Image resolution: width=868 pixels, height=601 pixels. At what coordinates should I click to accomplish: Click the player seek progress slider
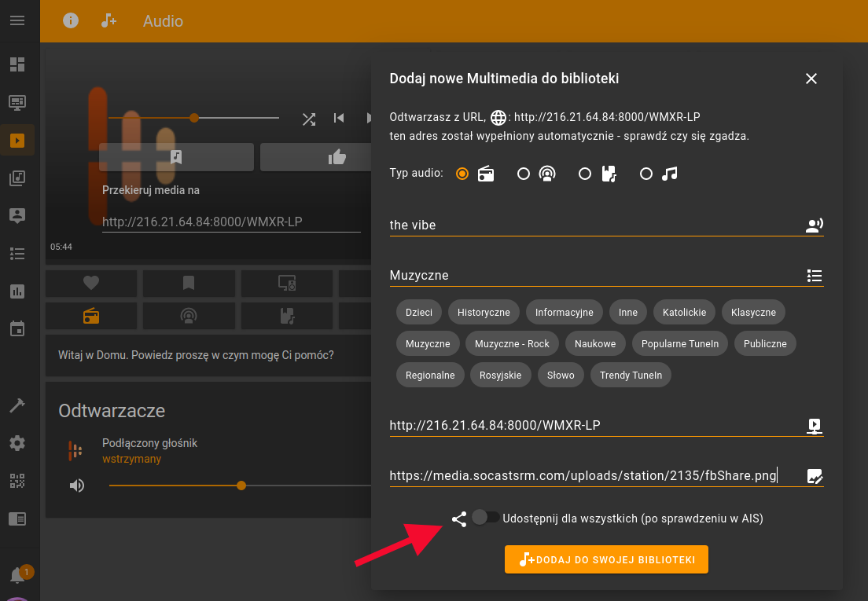193,118
